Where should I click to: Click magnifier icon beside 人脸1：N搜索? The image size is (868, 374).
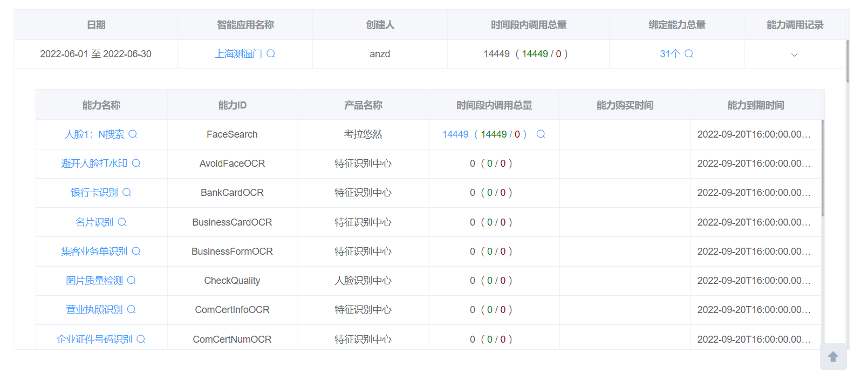tap(133, 134)
